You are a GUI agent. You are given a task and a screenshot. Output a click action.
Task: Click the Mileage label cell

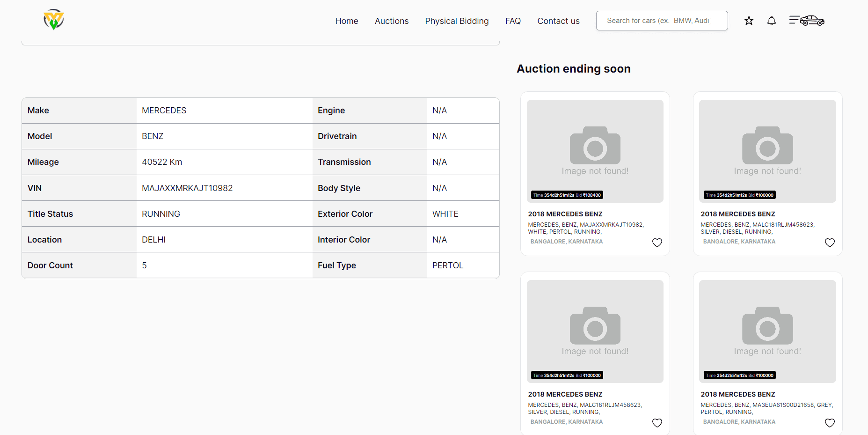click(79, 162)
